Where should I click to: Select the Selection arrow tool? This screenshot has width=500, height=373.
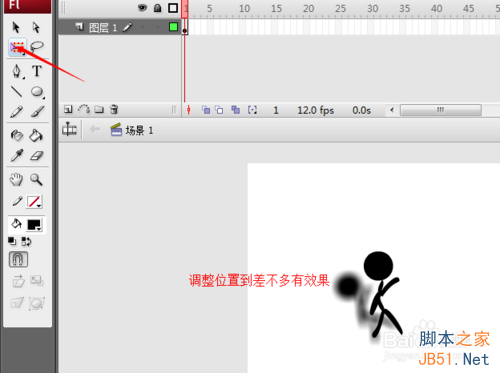pos(16,27)
